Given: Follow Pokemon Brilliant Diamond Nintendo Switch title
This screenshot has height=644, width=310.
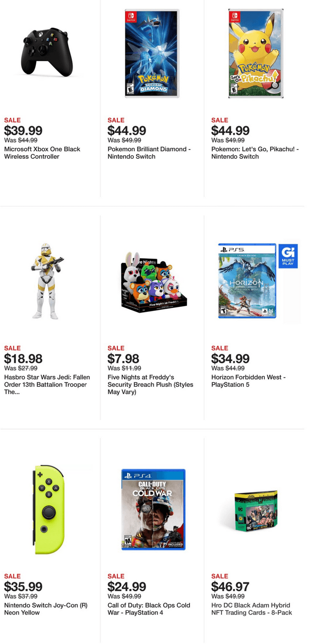Looking at the screenshot, I should click(149, 153).
